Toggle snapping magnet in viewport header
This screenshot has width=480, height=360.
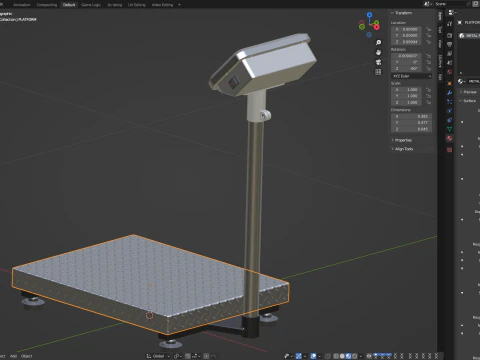[x=188, y=356]
